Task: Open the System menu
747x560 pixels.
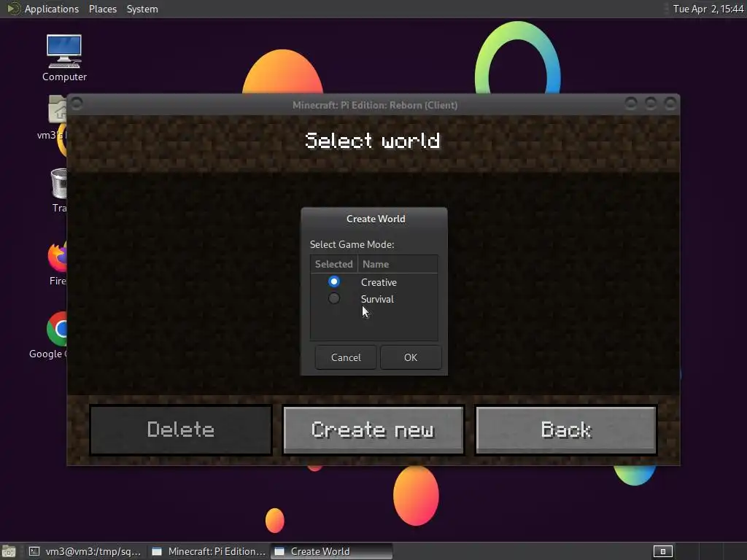Action: click(x=142, y=9)
